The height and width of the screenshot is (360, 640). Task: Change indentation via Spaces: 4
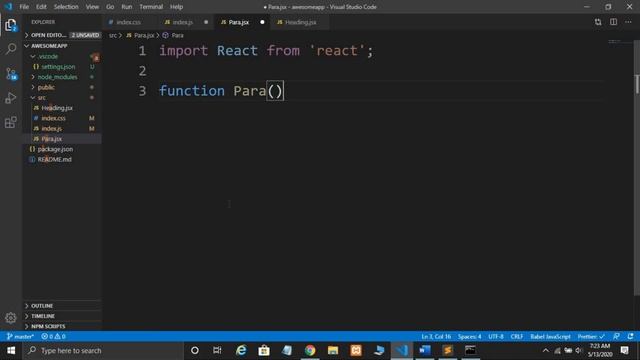click(x=469, y=337)
